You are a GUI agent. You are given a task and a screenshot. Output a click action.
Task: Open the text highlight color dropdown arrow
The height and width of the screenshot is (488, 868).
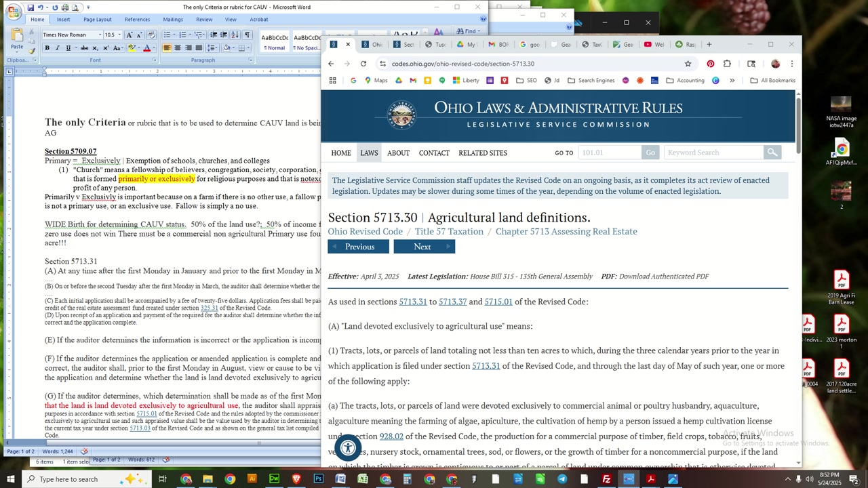click(x=138, y=48)
